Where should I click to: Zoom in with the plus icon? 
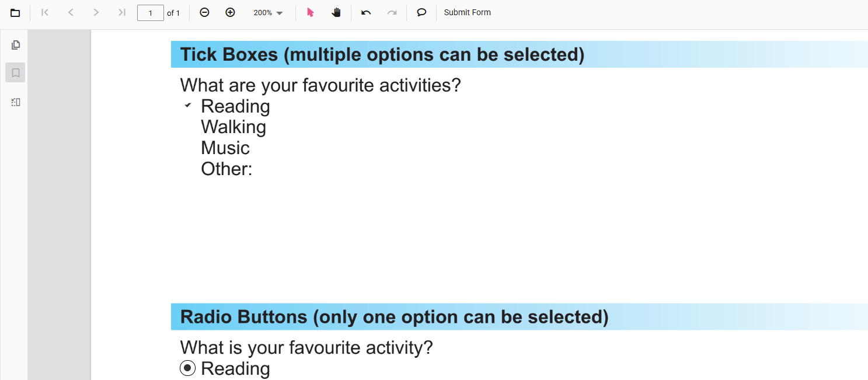tap(230, 13)
